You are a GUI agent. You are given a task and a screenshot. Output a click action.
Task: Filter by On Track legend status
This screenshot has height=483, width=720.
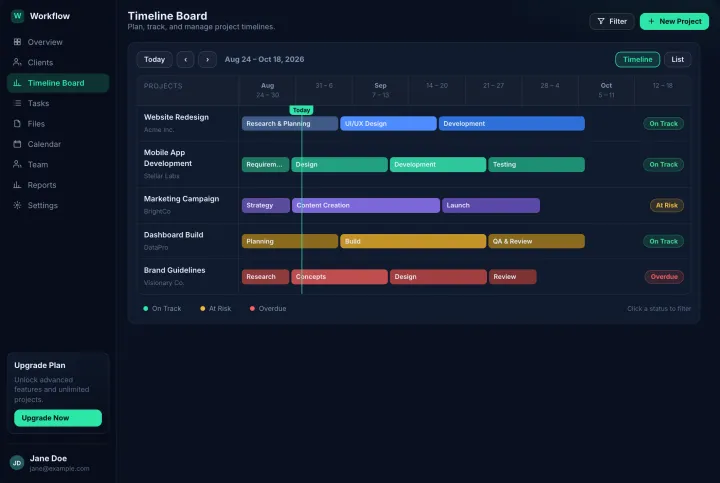coord(162,309)
